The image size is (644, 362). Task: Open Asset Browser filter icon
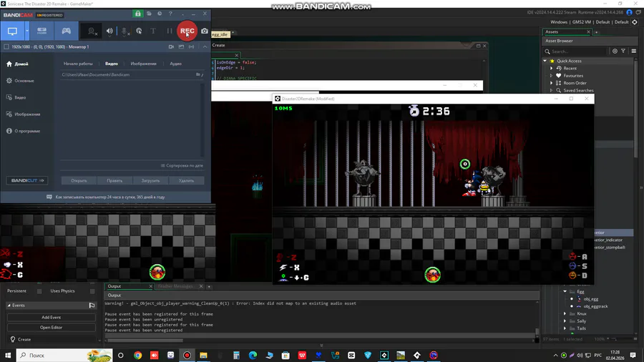623,51
